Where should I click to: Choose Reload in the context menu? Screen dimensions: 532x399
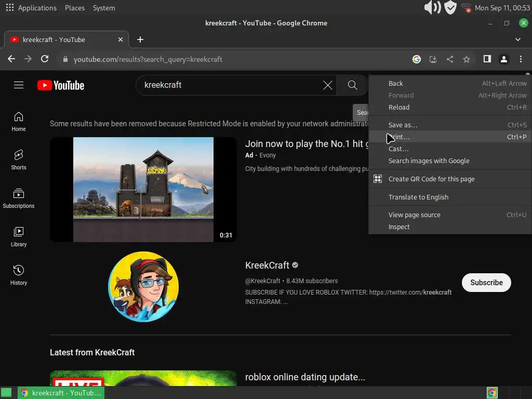[x=450, y=107]
